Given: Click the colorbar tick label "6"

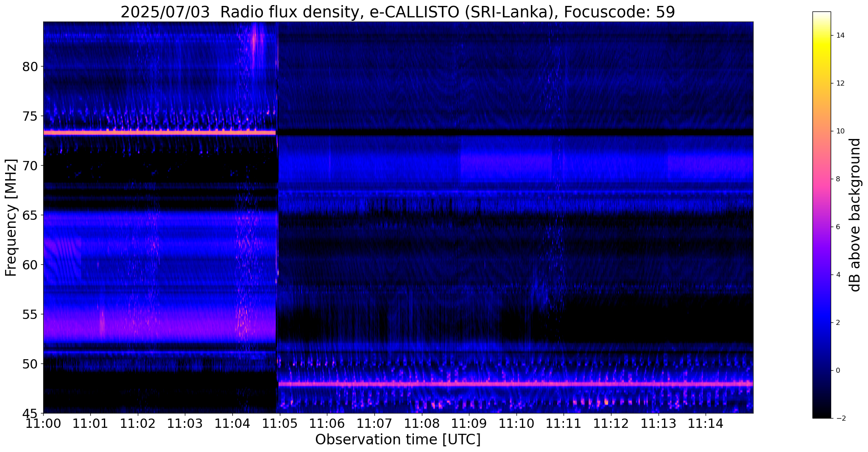Looking at the screenshot, I should click(837, 227).
